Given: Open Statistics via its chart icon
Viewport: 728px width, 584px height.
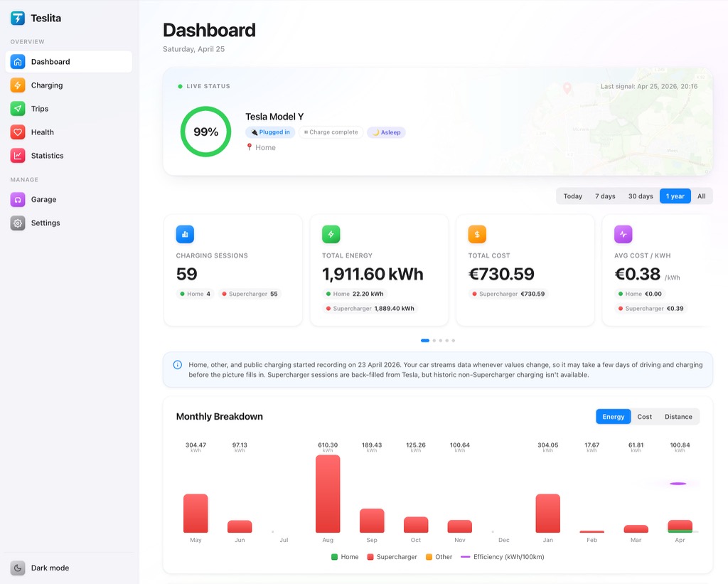Looking at the screenshot, I should click(18, 156).
